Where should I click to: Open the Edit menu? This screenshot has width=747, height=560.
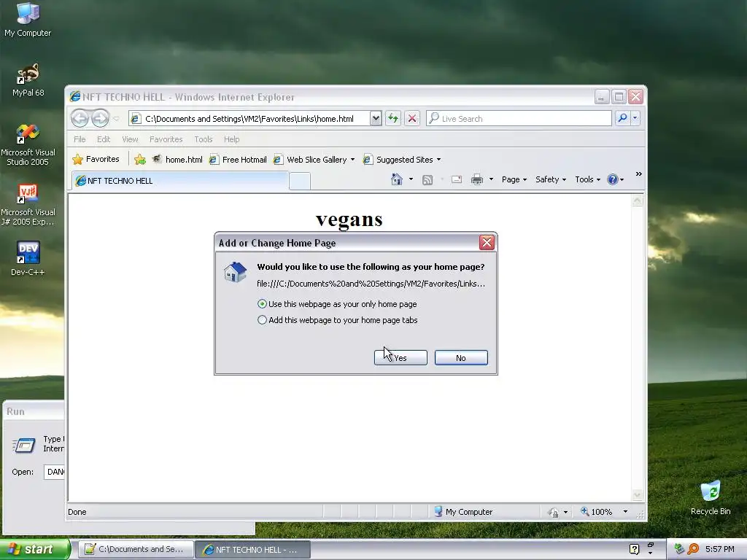[104, 139]
